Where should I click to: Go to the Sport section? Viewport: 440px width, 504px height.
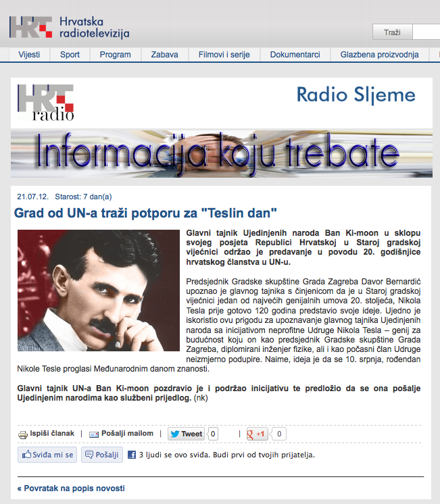(70, 55)
